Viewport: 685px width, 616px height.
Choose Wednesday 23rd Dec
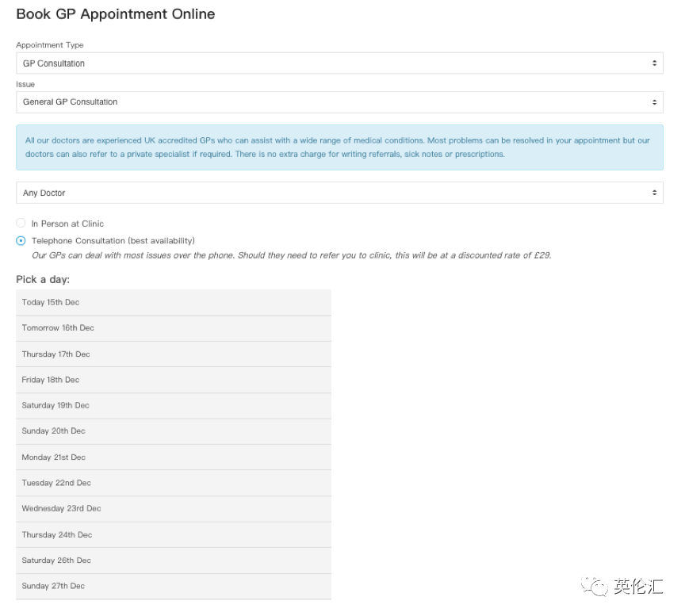click(174, 509)
